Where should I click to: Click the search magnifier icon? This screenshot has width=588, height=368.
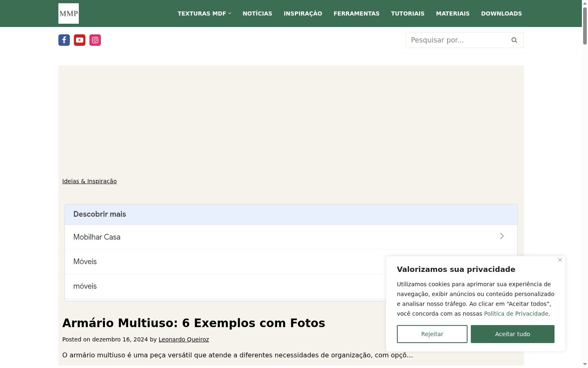tap(514, 40)
